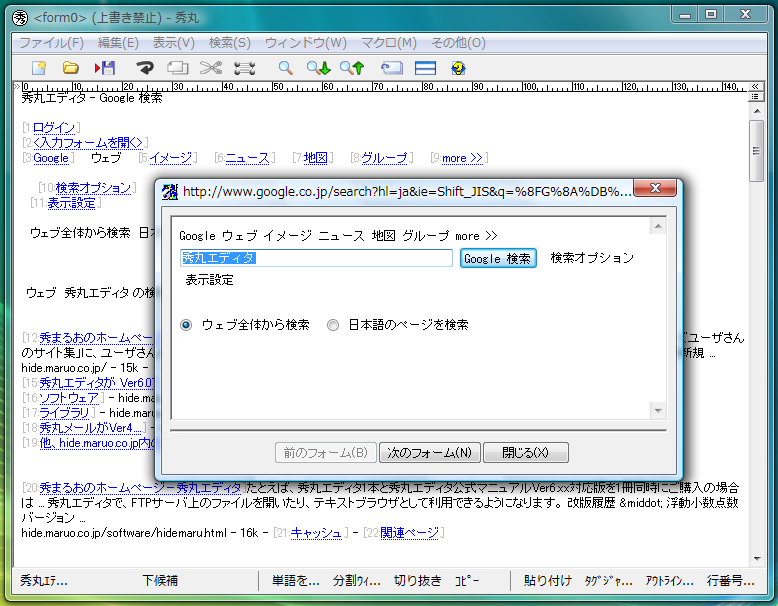Click the more >> link
The width and height of the screenshot is (778, 606).
tap(462, 158)
